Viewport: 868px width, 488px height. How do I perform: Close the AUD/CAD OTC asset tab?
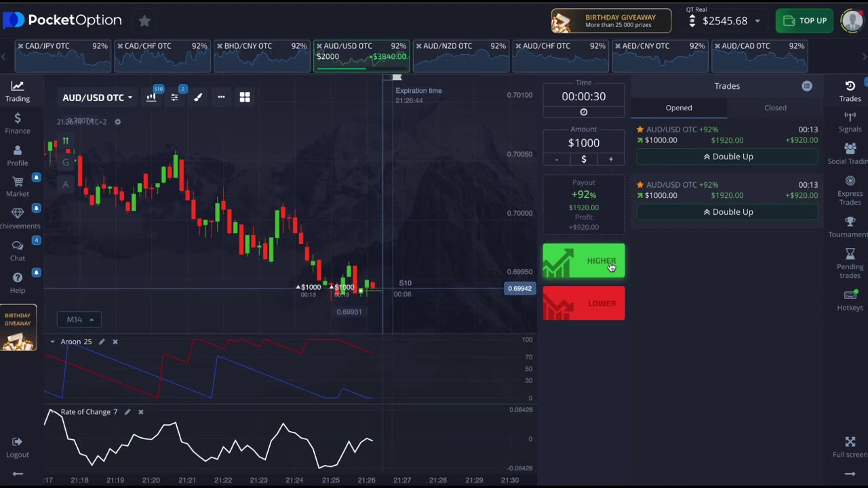(x=717, y=46)
